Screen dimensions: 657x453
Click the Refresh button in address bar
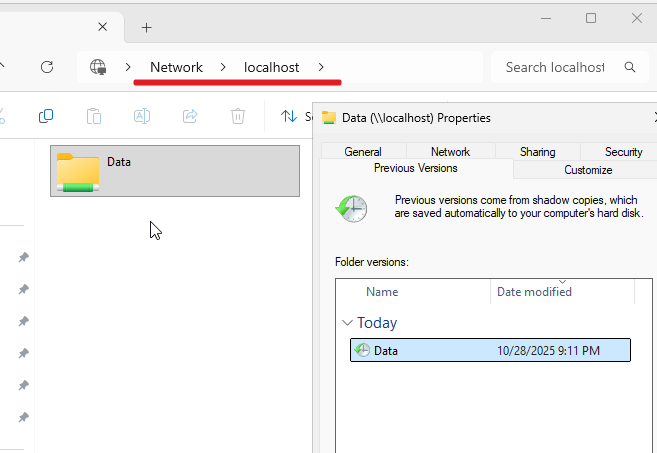click(x=46, y=67)
